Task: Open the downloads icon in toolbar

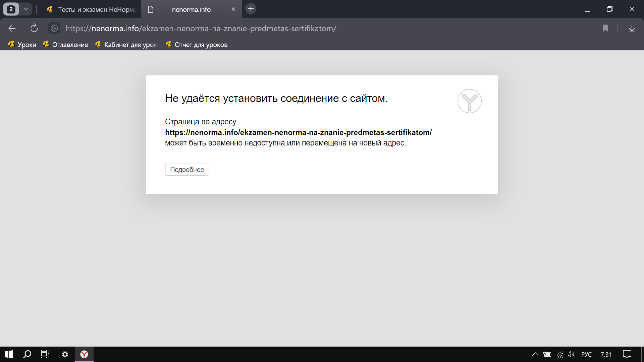Action: pos(632,28)
